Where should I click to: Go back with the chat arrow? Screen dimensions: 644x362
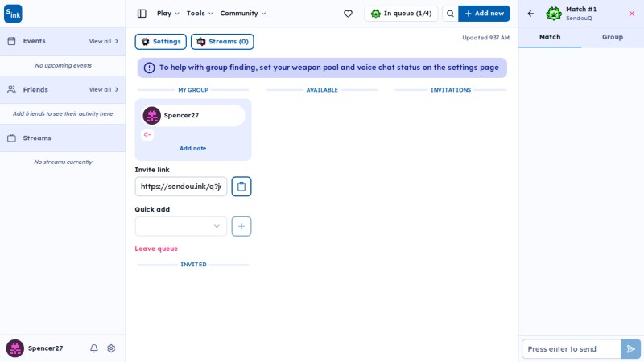click(x=530, y=14)
